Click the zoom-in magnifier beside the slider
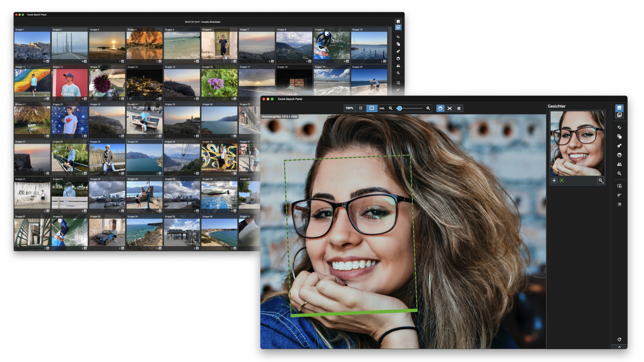 (x=428, y=108)
